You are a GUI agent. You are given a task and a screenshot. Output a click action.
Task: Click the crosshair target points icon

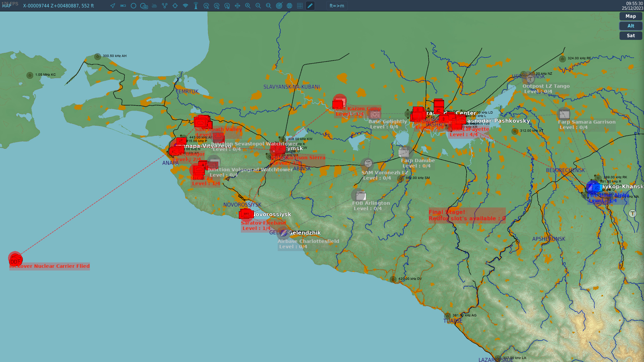[175, 6]
